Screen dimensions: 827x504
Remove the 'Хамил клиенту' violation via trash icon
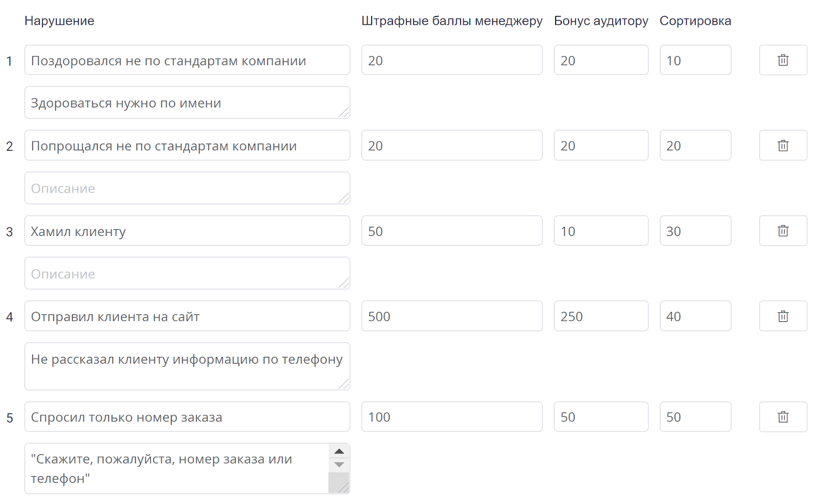783,230
